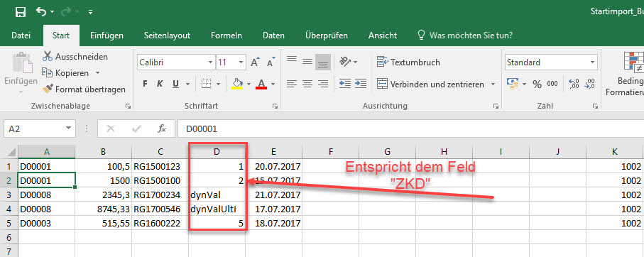The width and height of the screenshot is (644, 257).
Task: Click the text orientation icon
Action: tap(345, 62)
